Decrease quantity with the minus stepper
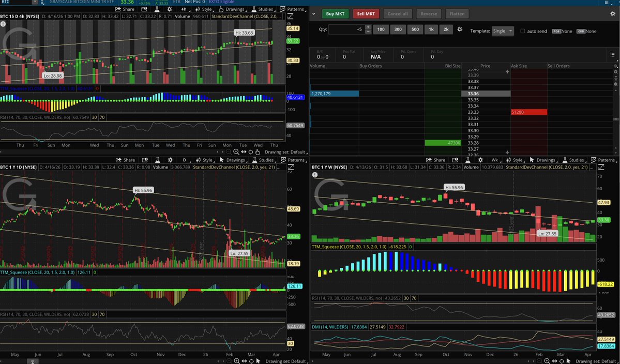This screenshot has width=620, height=364. tap(368, 32)
